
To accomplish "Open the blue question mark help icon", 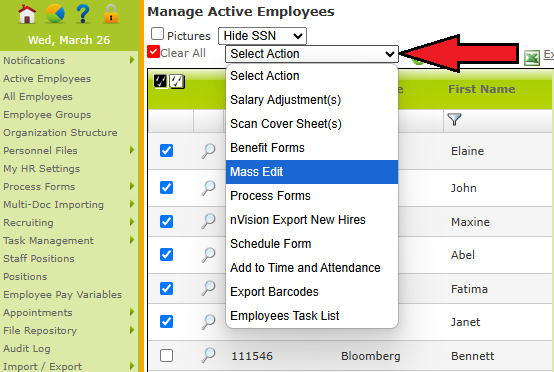I will point(83,14).
